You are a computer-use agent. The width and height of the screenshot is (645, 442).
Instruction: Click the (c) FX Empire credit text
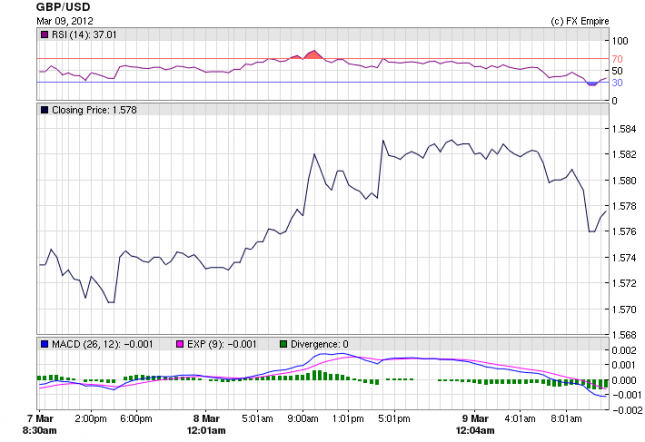580,21
